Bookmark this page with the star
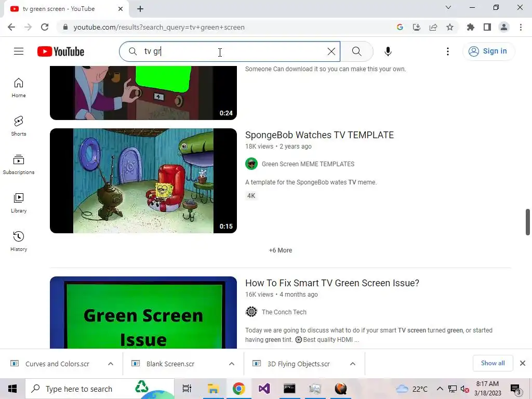Viewport: 532px width, 399px height. click(x=450, y=27)
